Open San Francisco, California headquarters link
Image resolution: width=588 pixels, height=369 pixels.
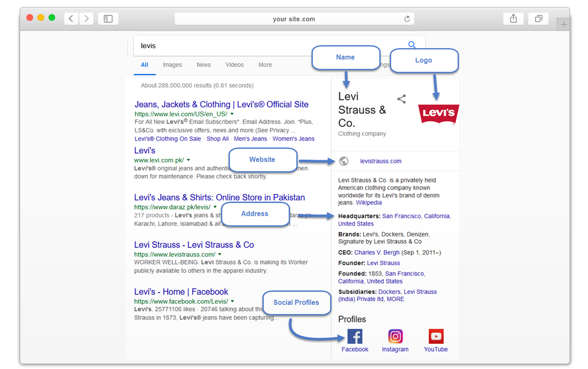coord(416,216)
